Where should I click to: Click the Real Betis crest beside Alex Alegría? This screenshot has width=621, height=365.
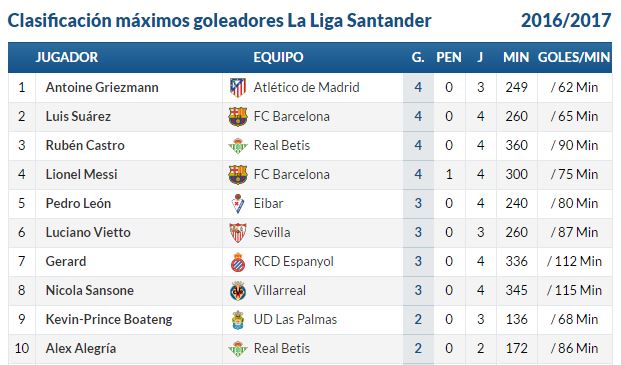(238, 349)
